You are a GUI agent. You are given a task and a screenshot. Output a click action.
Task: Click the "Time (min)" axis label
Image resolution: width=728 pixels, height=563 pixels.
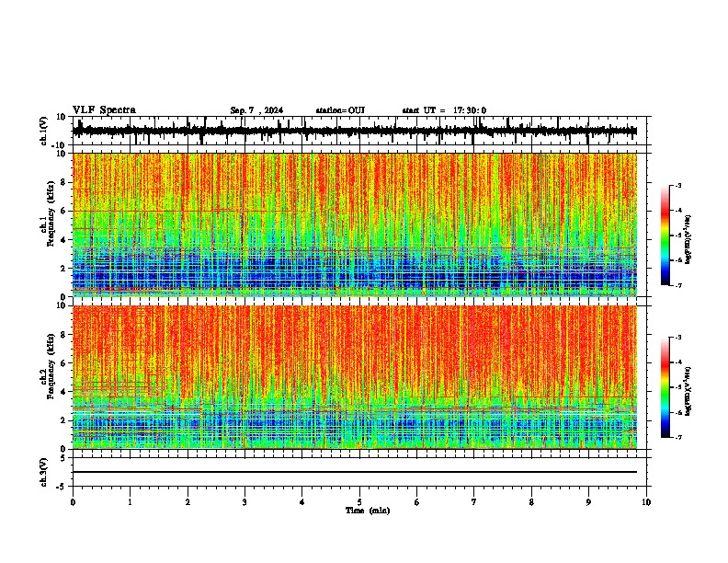pos(368,511)
